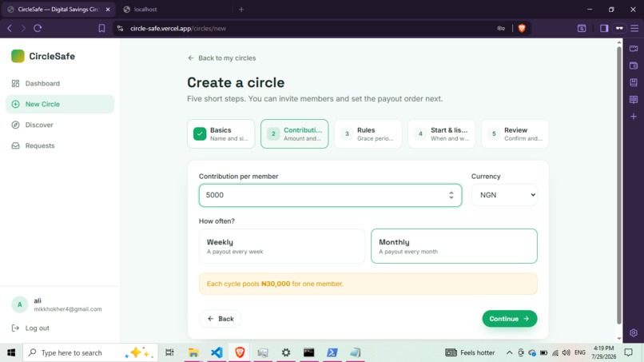
Task: Open Brave browser taskbar icon
Action: coord(240,352)
